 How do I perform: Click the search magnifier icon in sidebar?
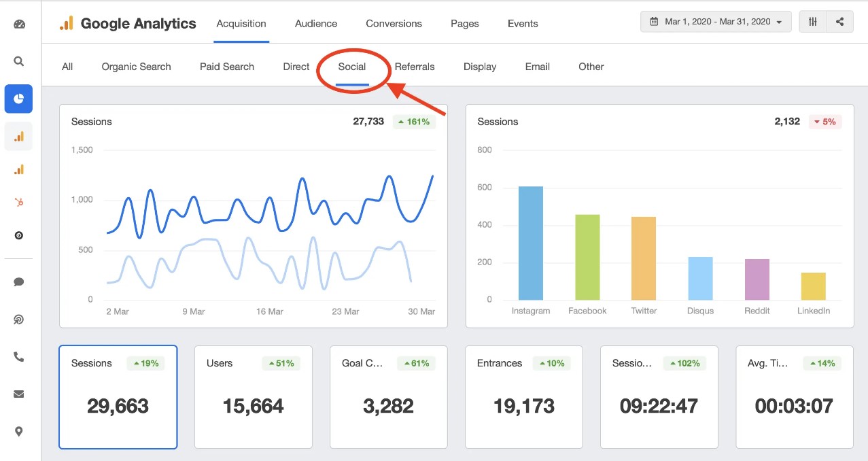click(19, 61)
